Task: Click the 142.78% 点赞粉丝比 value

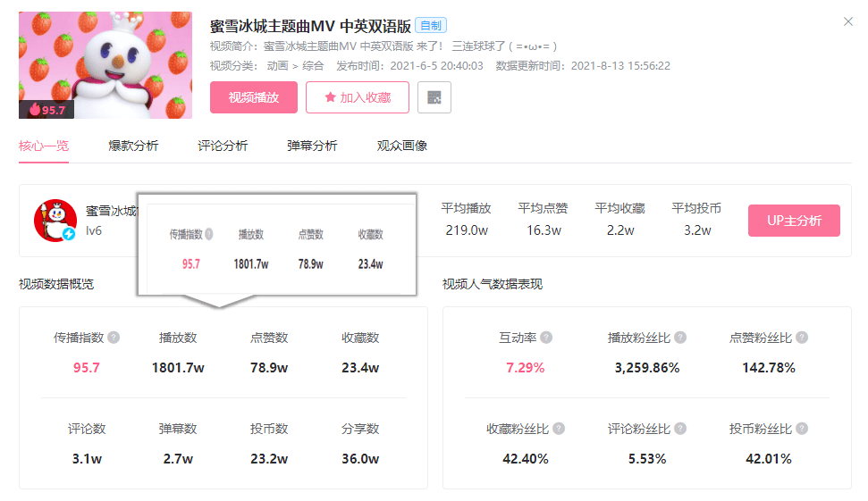Action: point(769,368)
